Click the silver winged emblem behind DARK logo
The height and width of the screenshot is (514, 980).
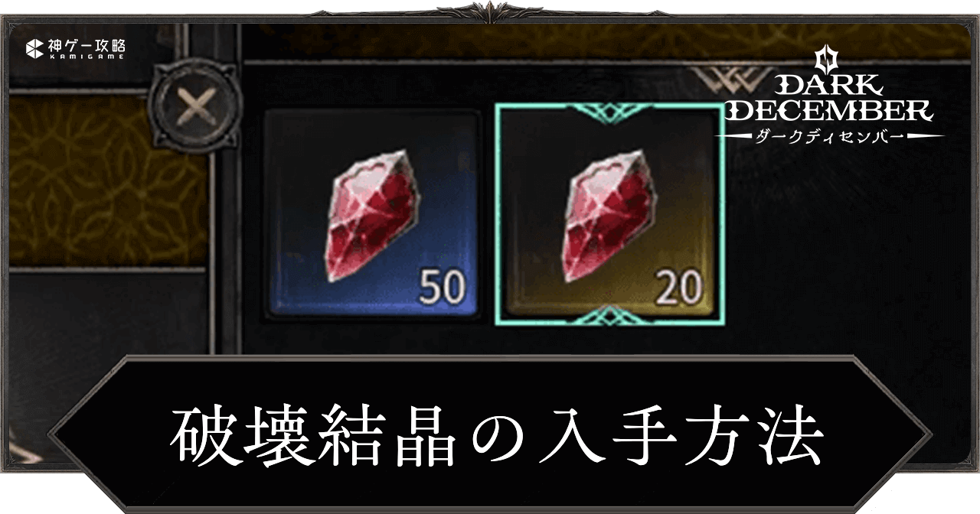point(731,79)
